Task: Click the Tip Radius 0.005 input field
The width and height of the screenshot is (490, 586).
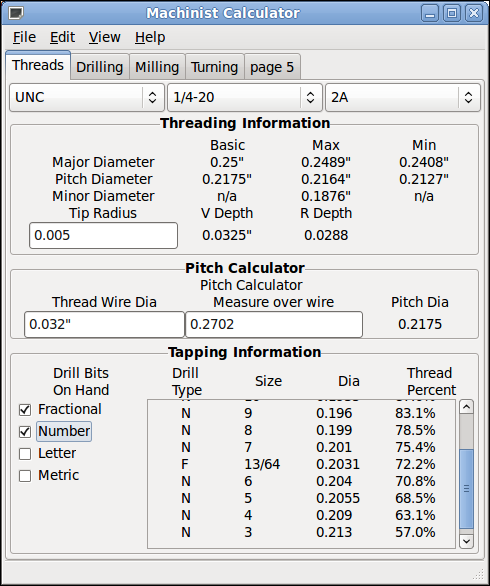Action: click(104, 235)
